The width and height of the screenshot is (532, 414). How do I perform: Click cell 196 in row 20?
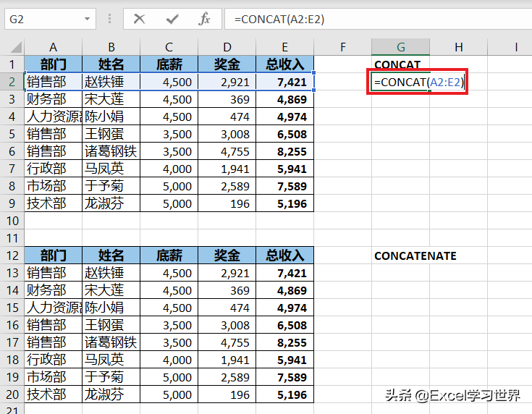click(227, 394)
